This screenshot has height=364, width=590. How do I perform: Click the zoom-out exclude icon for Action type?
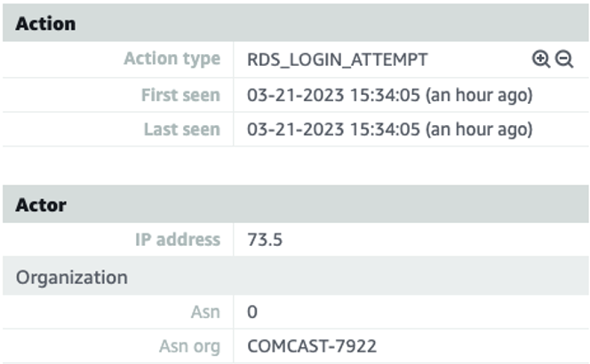[x=563, y=59]
